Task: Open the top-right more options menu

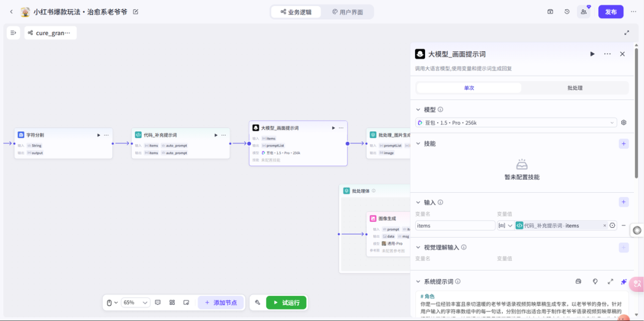Action: tap(634, 12)
